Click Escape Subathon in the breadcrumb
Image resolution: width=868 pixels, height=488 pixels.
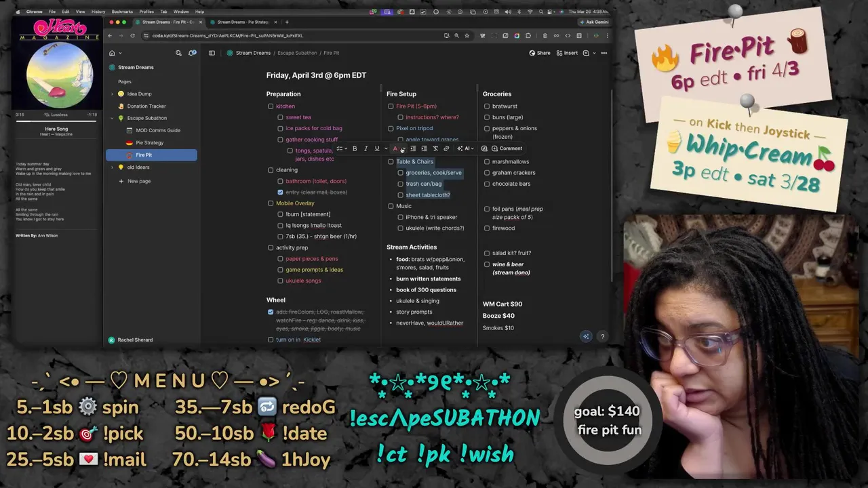coord(297,53)
